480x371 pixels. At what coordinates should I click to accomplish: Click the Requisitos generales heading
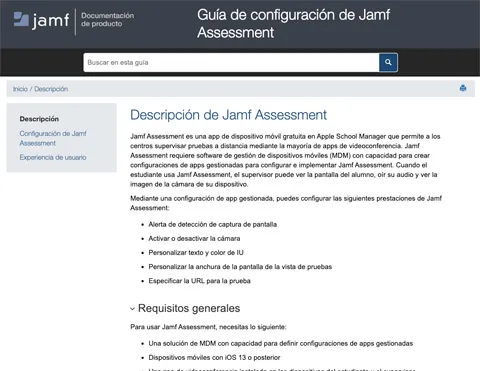tap(189, 308)
